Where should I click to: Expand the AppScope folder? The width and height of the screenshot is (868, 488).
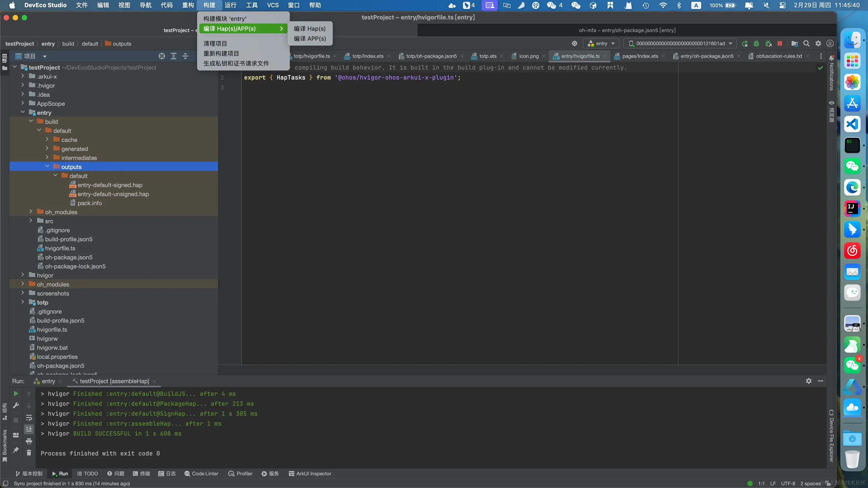coord(23,103)
